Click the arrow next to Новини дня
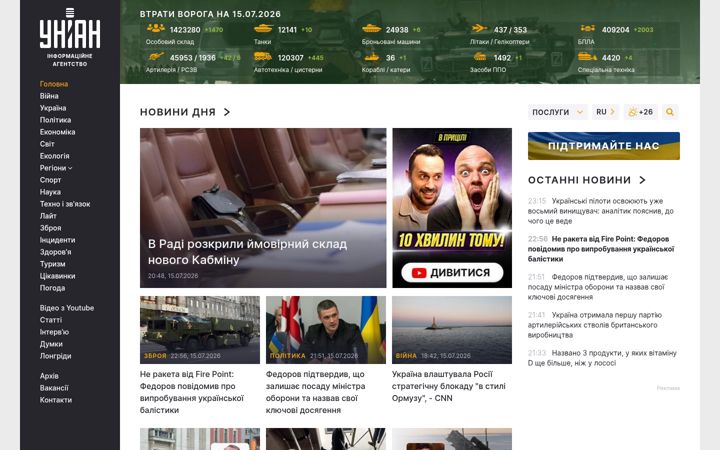The width and height of the screenshot is (720, 450). coord(226,112)
